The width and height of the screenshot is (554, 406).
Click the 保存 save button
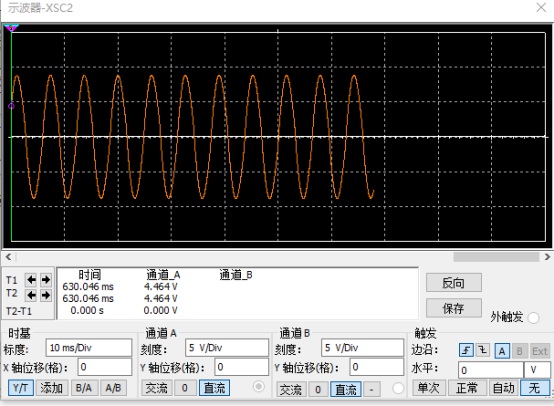click(454, 308)
